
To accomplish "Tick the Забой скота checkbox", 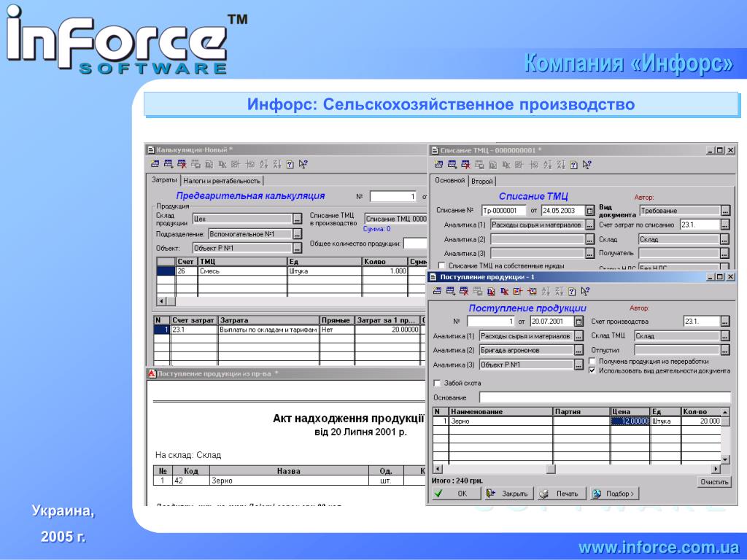I will tap(438, 383).
